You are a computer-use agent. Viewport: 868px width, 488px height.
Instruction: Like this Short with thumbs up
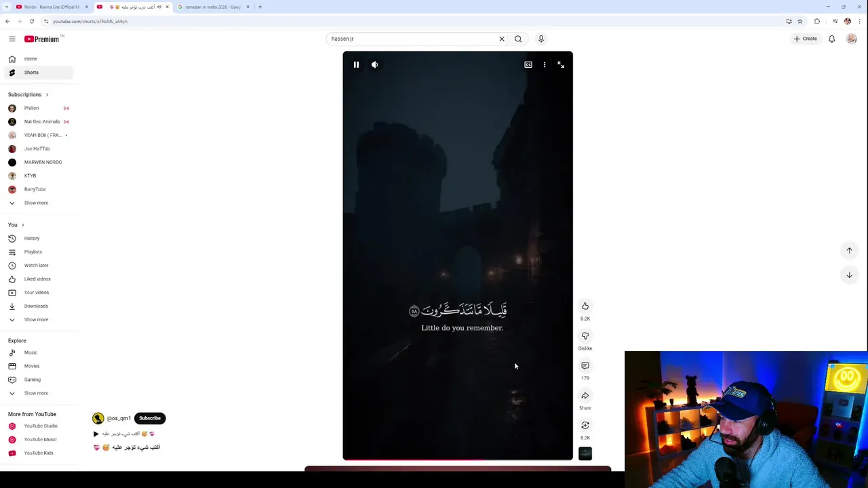pyautogui.click(x=585, y=306)
